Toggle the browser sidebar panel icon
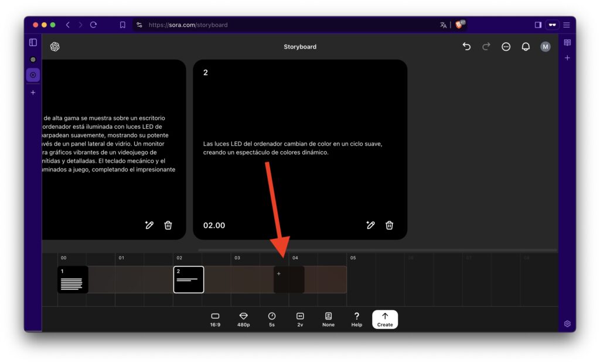The image size is (600, 364). tap(538, 25)
